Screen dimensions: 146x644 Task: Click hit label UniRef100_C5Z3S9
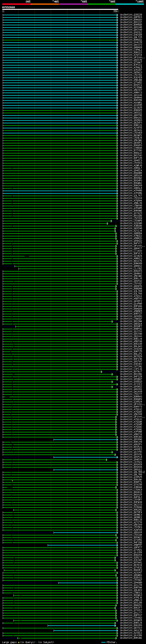pos(131,218)
